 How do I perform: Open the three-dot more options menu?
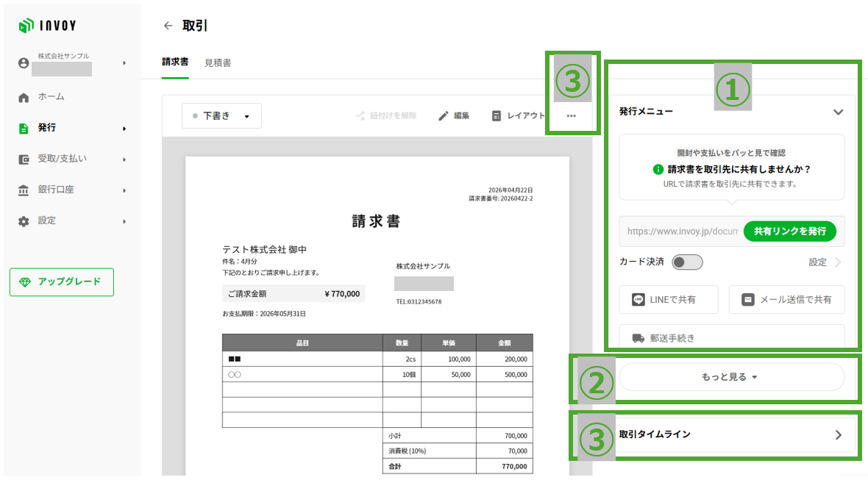click(x=572, y=115)
